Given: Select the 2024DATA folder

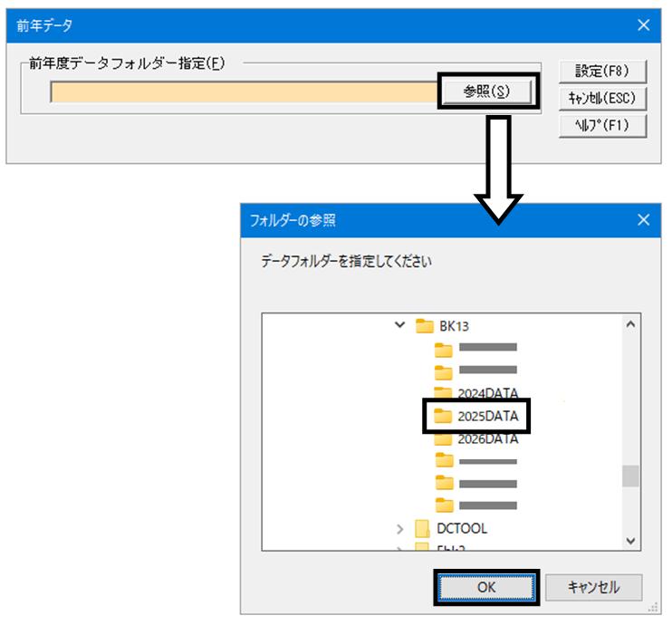Looking at the screenshot, I should click(x=476, y=392).
